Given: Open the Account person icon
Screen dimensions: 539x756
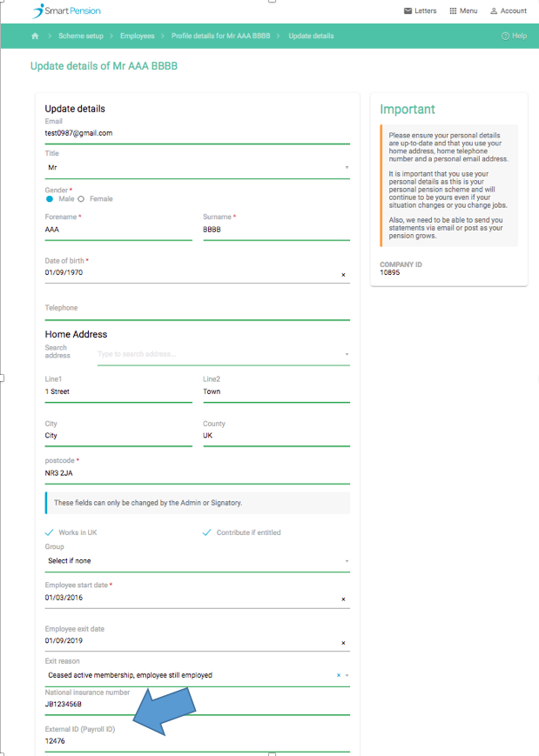Looking at the screenshot, I should pos(494,11).
